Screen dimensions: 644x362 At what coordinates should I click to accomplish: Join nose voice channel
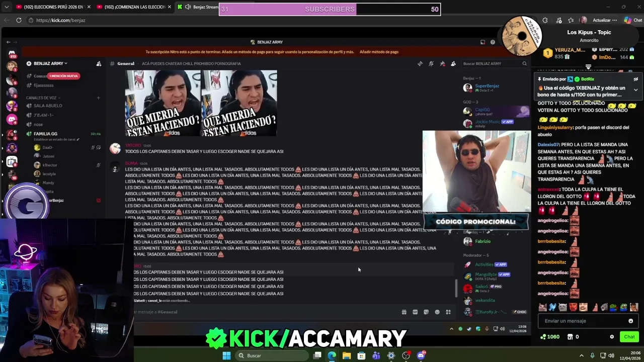click(x=38, y=125)
